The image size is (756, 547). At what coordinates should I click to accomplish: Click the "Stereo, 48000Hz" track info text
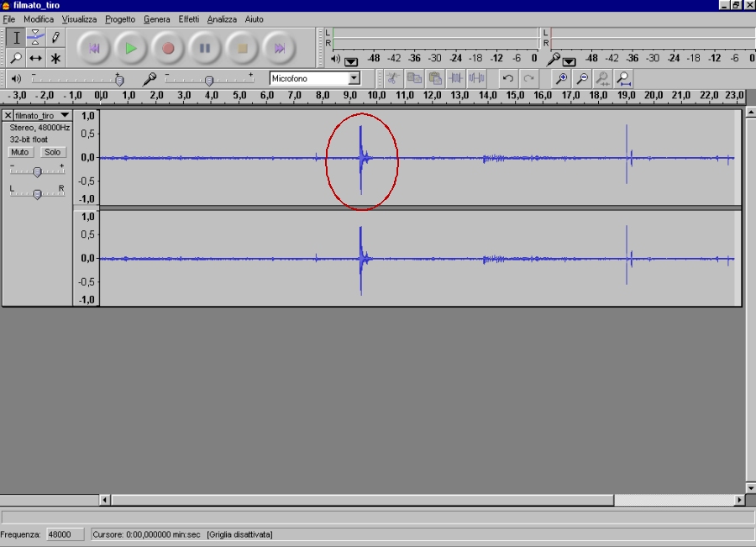click(39, 128)
